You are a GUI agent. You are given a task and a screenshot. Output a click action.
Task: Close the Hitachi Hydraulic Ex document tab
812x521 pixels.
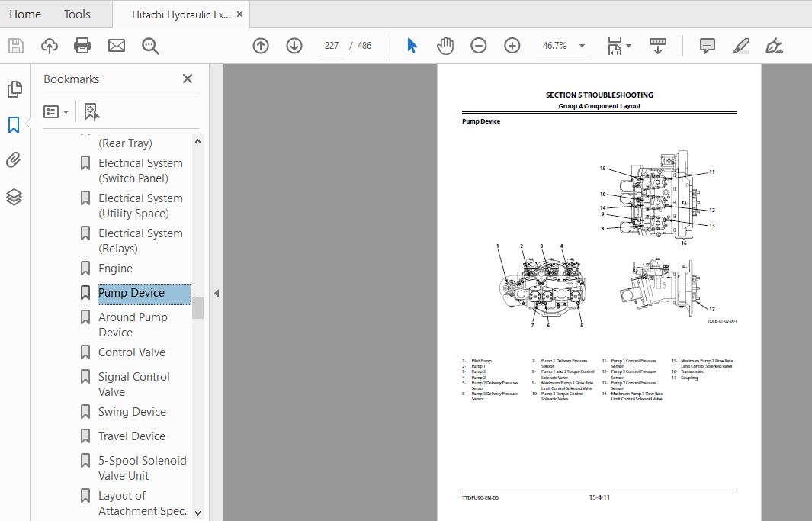[239, 14]
